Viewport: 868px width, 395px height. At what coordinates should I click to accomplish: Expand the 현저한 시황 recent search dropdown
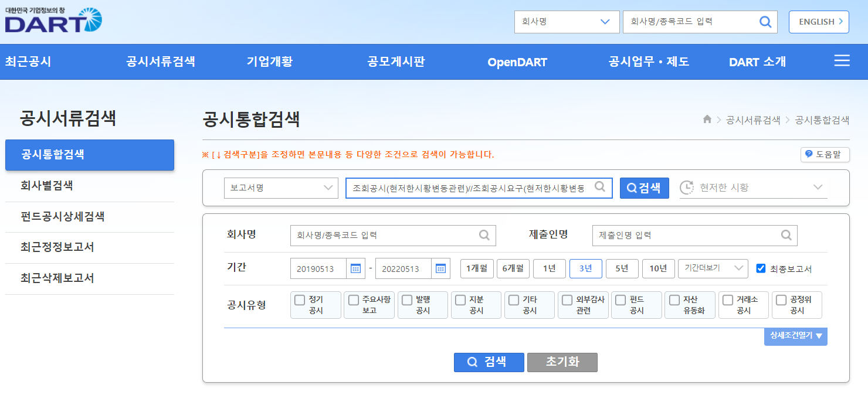[754, 188]
